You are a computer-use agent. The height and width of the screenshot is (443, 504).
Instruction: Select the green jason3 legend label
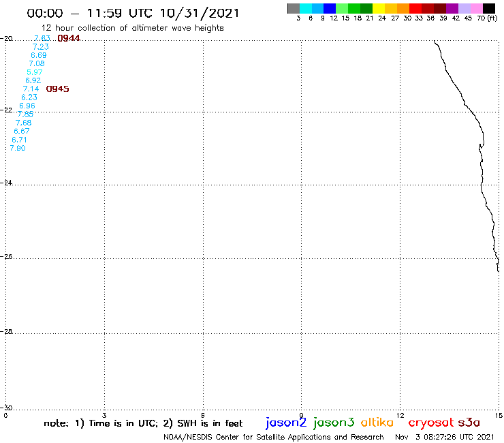coord(334,423)
